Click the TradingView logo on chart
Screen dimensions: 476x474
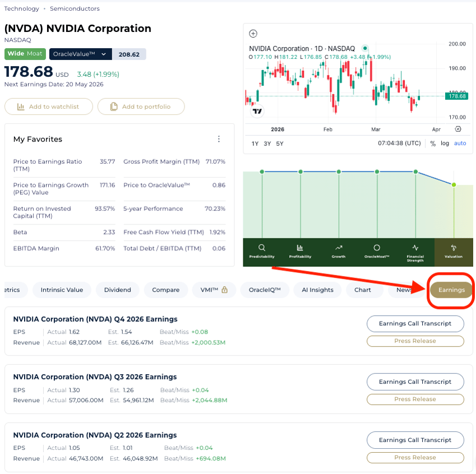point(257,111)
